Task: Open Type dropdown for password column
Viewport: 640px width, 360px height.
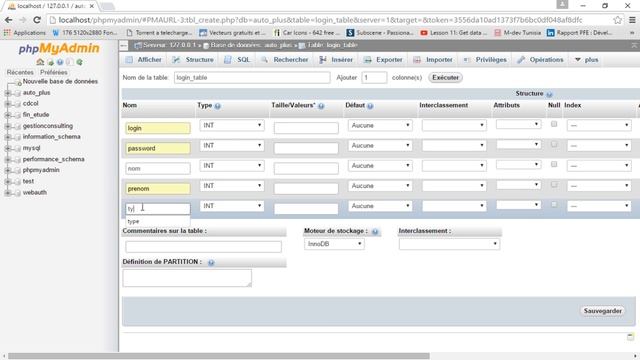Action: pos(232,145)
